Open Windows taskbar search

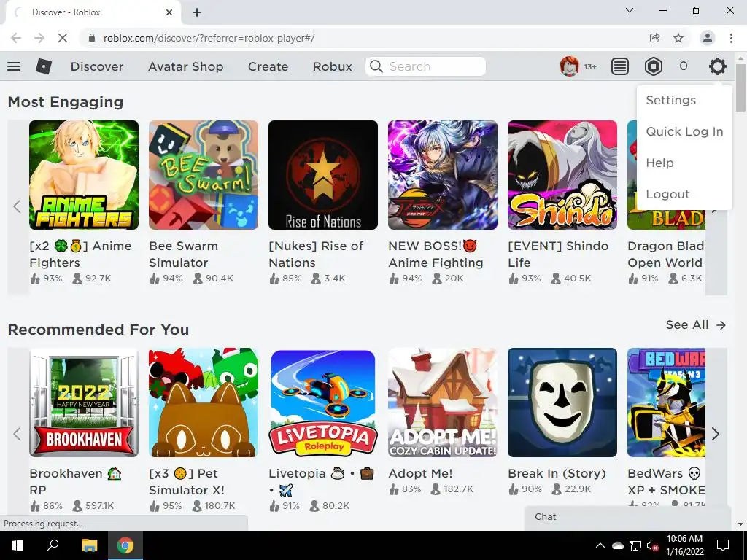[x=53, y=545]
